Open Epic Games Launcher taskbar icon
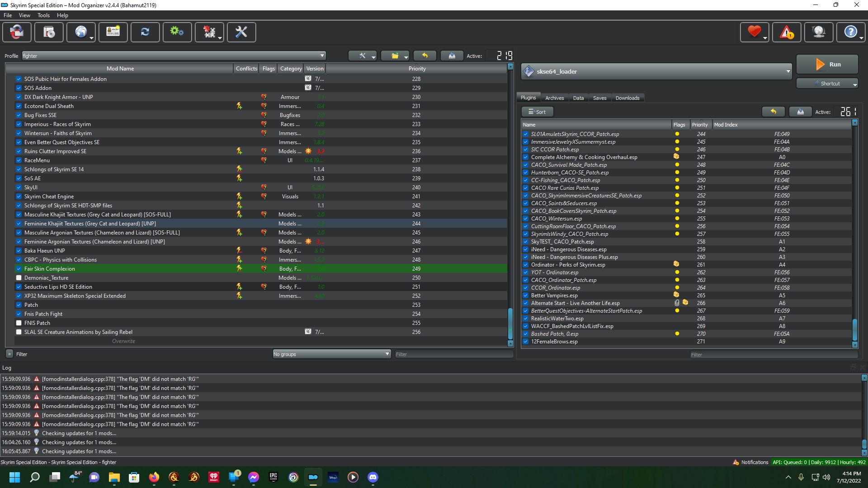Viewport: 868px width, 488px height. click(274, 477)
